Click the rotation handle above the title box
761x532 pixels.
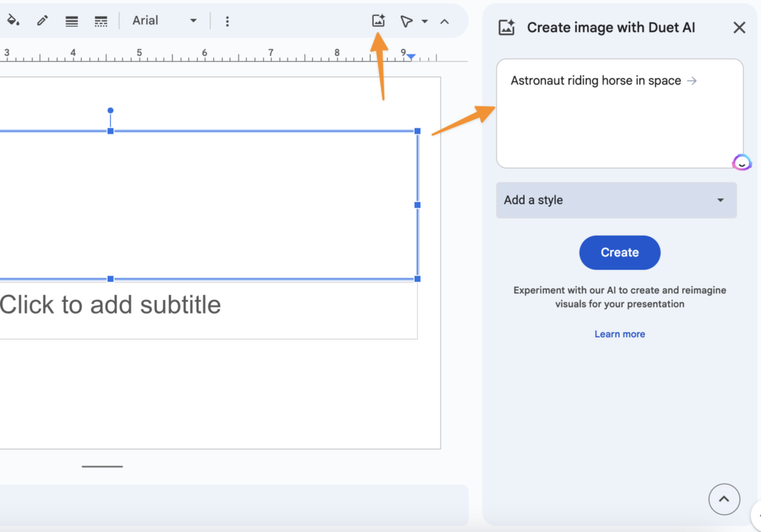point(111,111)
